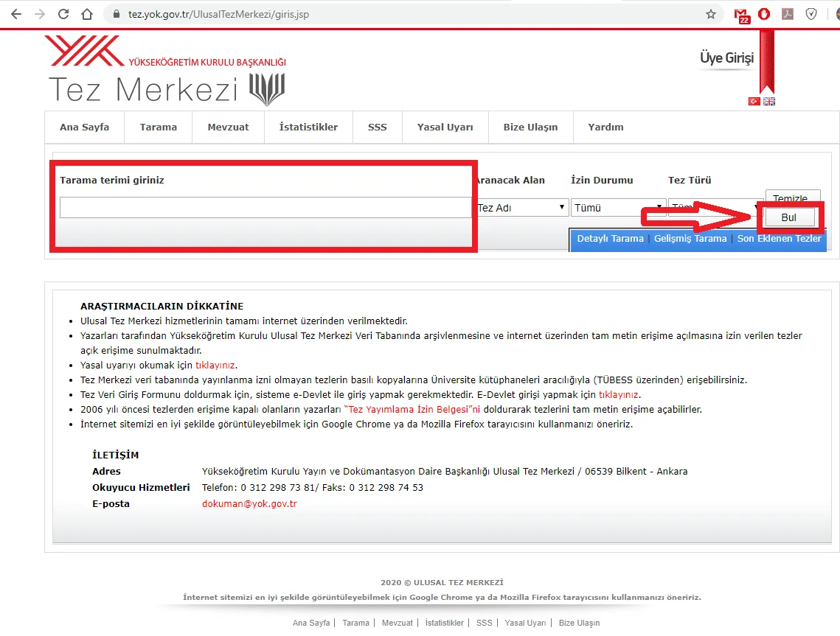Open the Ana Sayfa tab
840x636 pixels.
click(x=85, y=127)
